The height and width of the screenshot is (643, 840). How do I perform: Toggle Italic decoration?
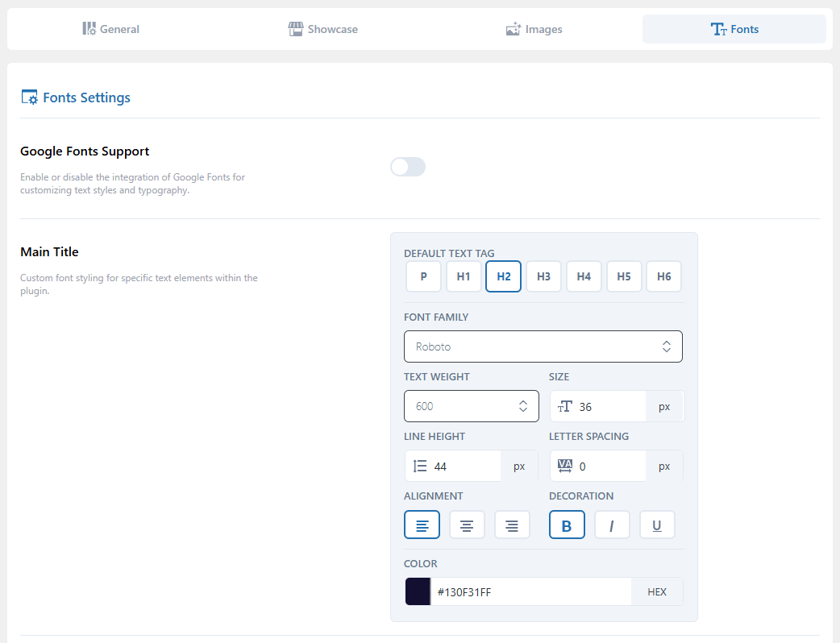coord(612,525)
